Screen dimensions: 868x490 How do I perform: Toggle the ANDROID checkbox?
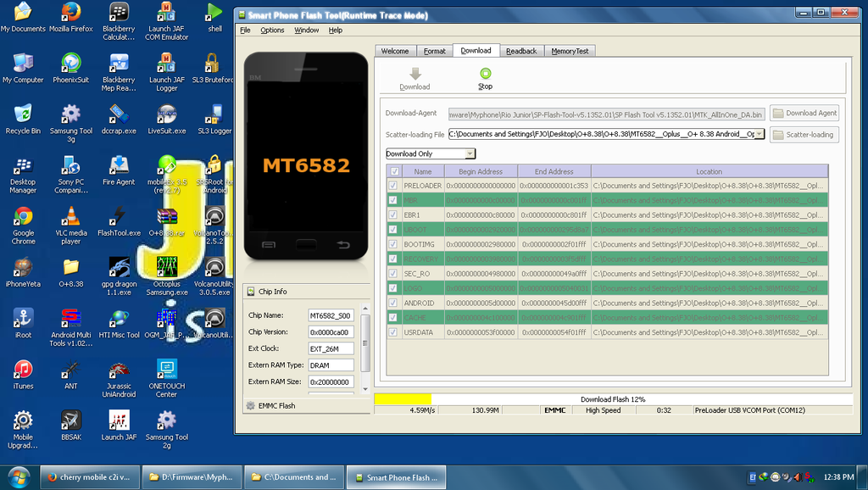(x=393, y=303)
